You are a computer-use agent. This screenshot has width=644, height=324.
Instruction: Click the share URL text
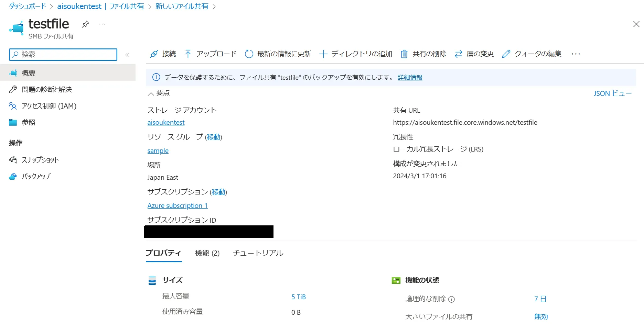[465, 122]
